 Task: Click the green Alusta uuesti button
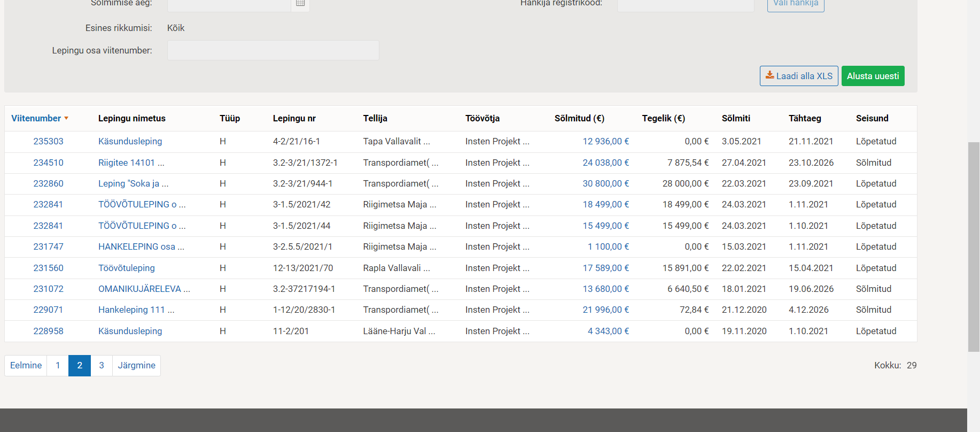[x=873, y=76]
